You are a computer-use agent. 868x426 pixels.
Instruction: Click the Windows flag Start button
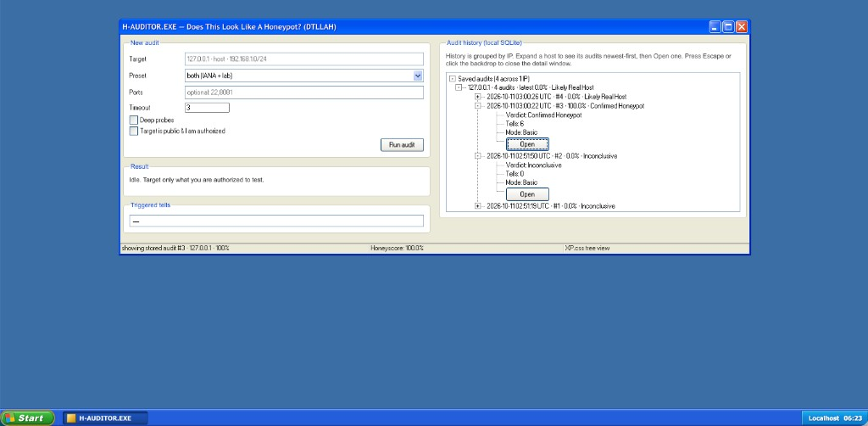point(28,418)
